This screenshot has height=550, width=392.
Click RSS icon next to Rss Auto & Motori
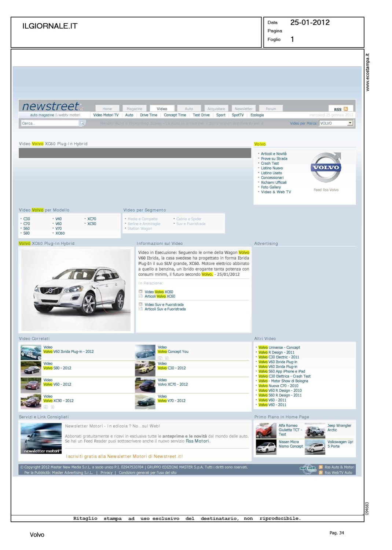[x=321, y=467]
